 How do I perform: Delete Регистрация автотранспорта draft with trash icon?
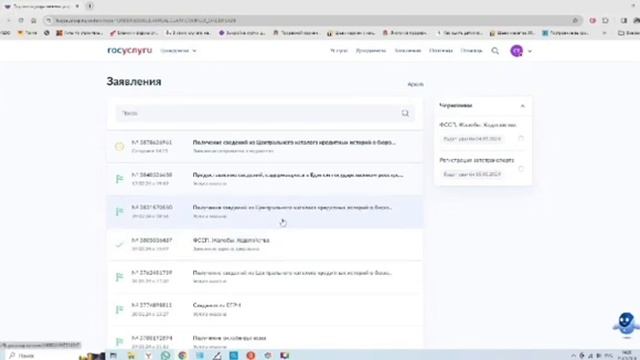(x=521, y=169)
